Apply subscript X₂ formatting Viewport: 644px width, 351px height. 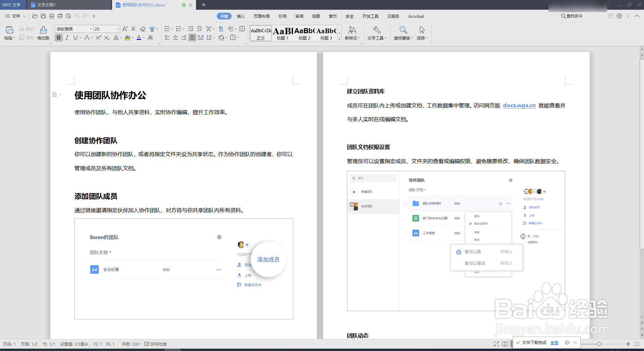click(107, 38)
